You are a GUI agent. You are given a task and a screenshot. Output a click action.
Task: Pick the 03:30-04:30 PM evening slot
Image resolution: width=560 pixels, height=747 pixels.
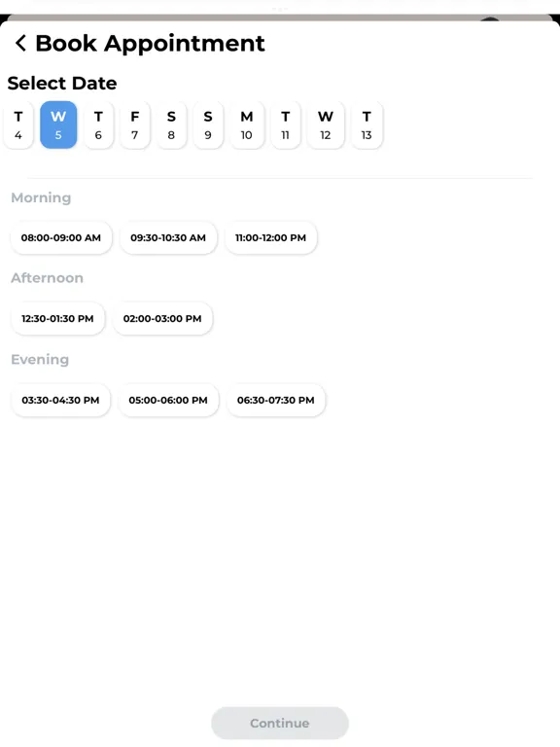[x=60, y=400]
